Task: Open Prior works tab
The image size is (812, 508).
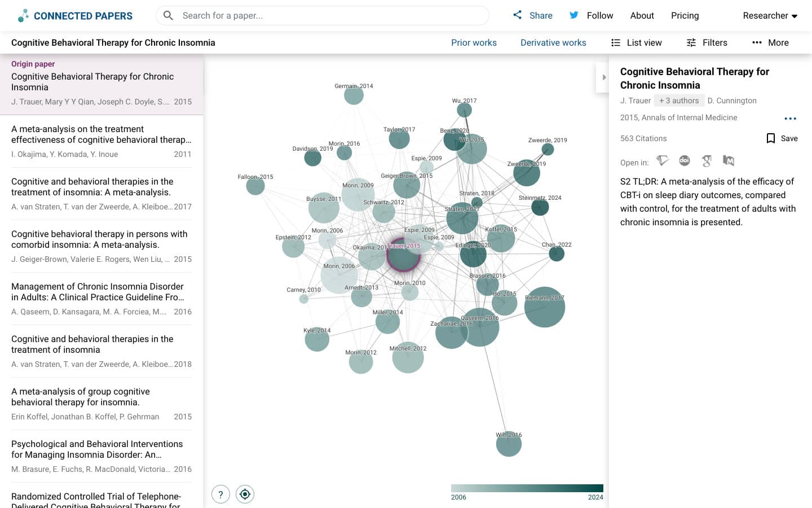Action: (x=474, y=43)
